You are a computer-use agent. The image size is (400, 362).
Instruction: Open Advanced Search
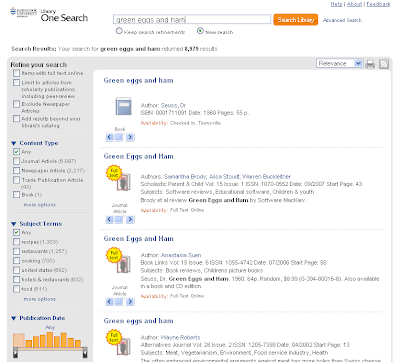tap(342, 20)
